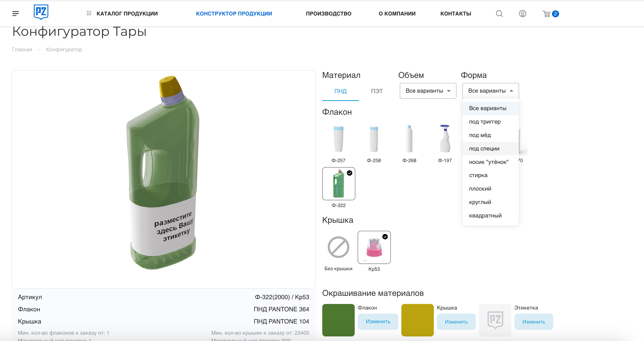Choose квадратный shape option

(x=491, y=216)
